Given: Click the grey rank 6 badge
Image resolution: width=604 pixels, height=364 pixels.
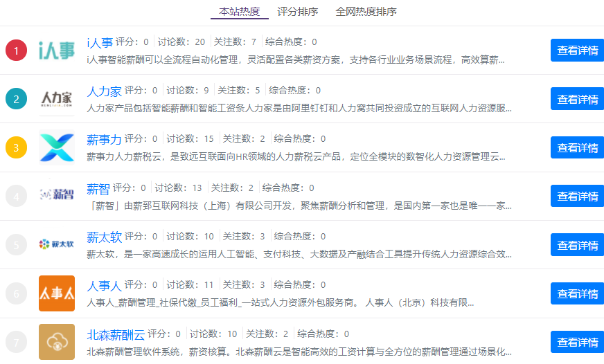Looking at the screenshot, I should click(16, 293).
